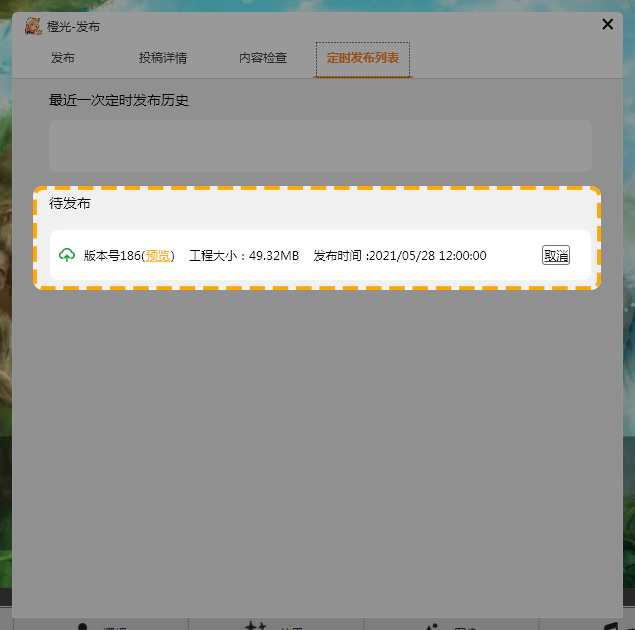The height and width of the screenshot is (630, 635).
Task: Open the 内容检查 tab
Action: (x=263, y=58)
